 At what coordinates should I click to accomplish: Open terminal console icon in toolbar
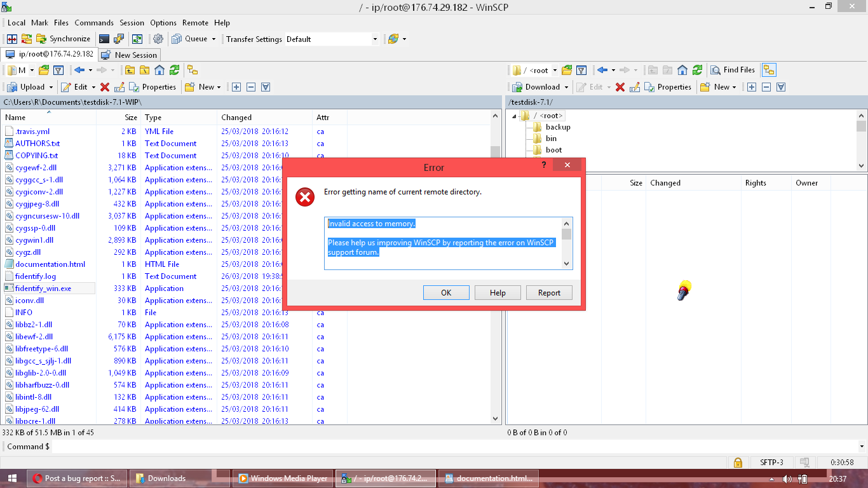tap(104, 39)
